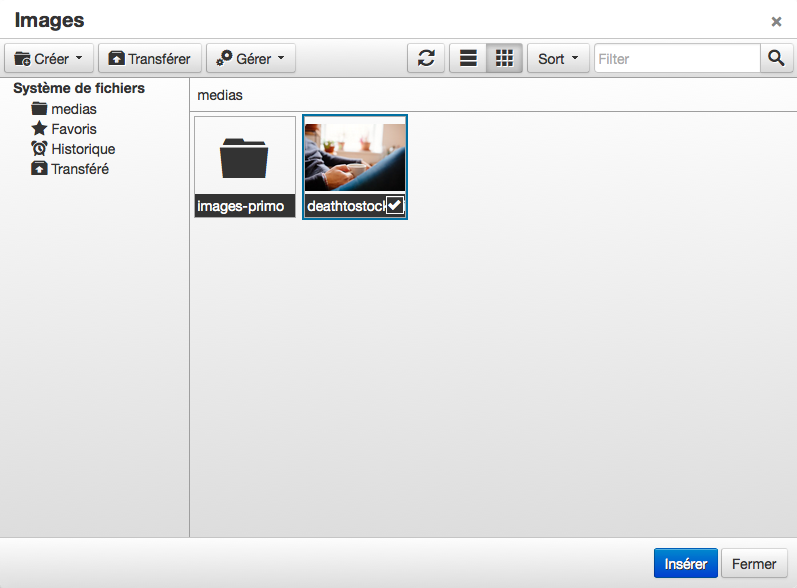Open Historique in the sidebar

coord(73,149)
